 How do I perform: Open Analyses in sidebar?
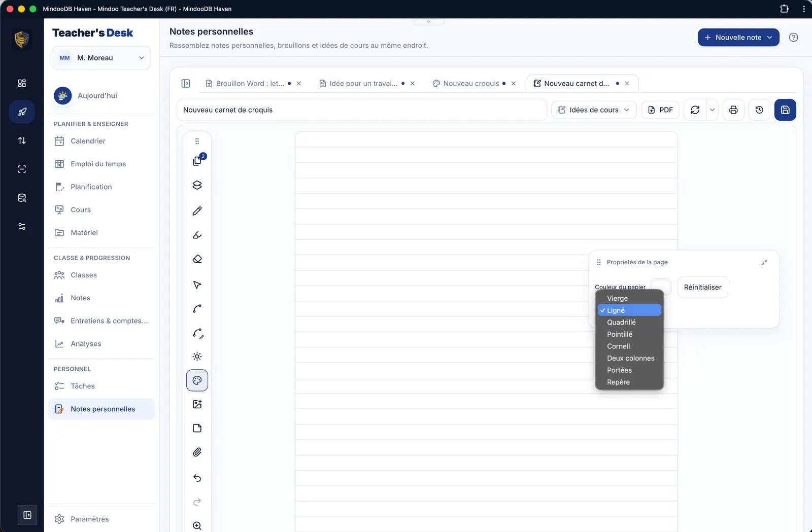pyautogui.click(x=101, y=343)
